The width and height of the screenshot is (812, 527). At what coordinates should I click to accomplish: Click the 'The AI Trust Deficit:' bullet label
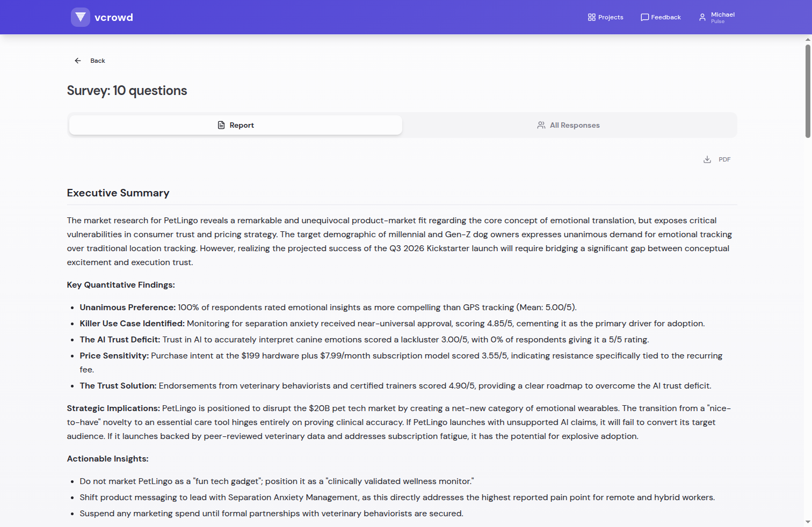tap(120, 340)
